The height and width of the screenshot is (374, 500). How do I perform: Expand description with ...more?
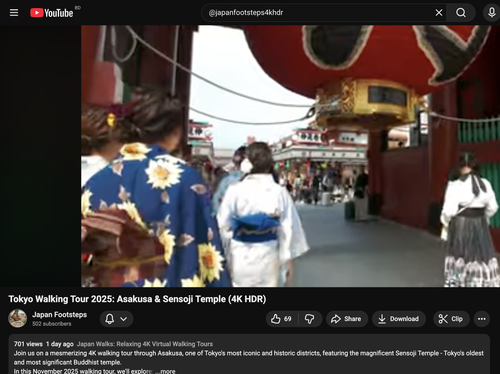pyautogui.click(x=165, y=371)
